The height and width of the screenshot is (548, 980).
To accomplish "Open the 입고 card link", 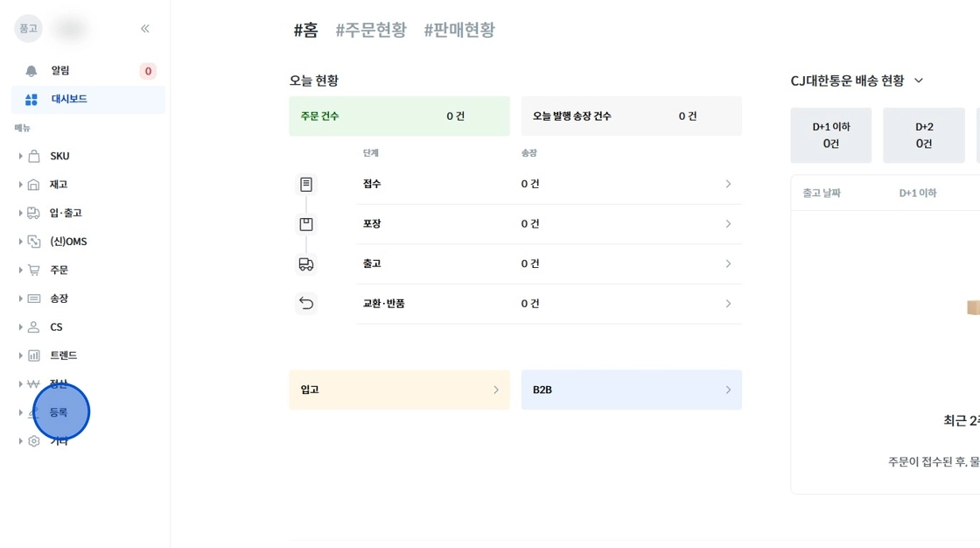I will 399,390.
